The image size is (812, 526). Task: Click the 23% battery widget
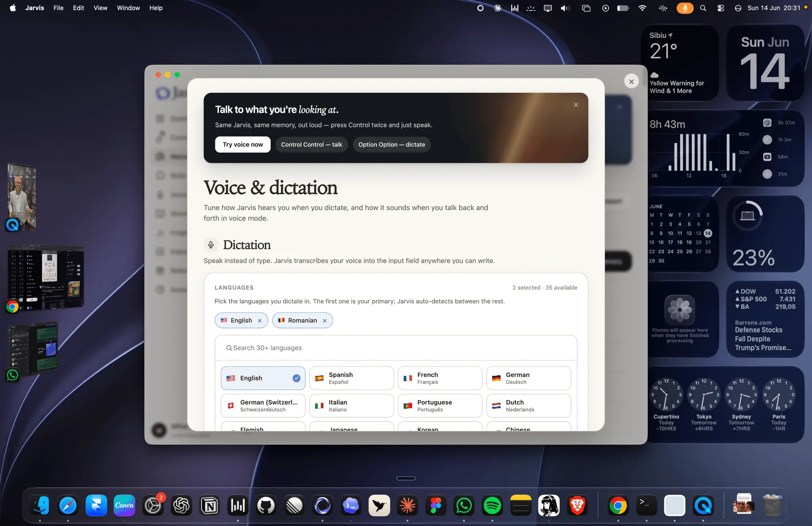pyautogui.click(x=765, y=234)
